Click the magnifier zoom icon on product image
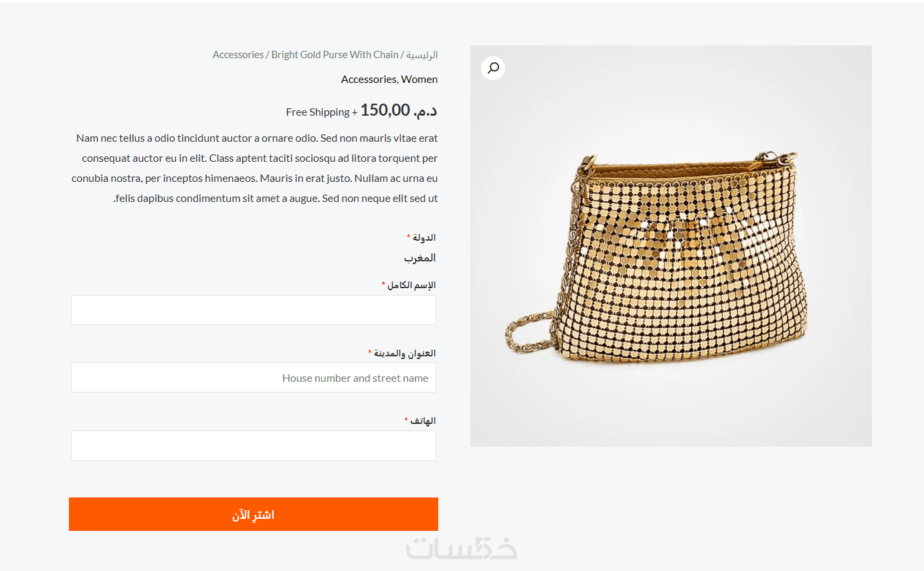The image size is (924, 571). coord(493,68)
